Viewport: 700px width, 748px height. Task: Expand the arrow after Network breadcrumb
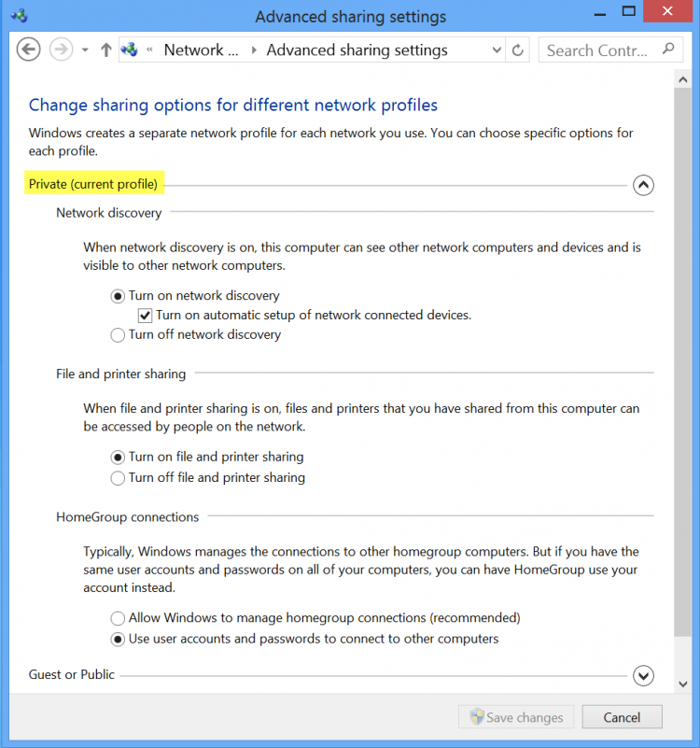click(x=254, y=49)
